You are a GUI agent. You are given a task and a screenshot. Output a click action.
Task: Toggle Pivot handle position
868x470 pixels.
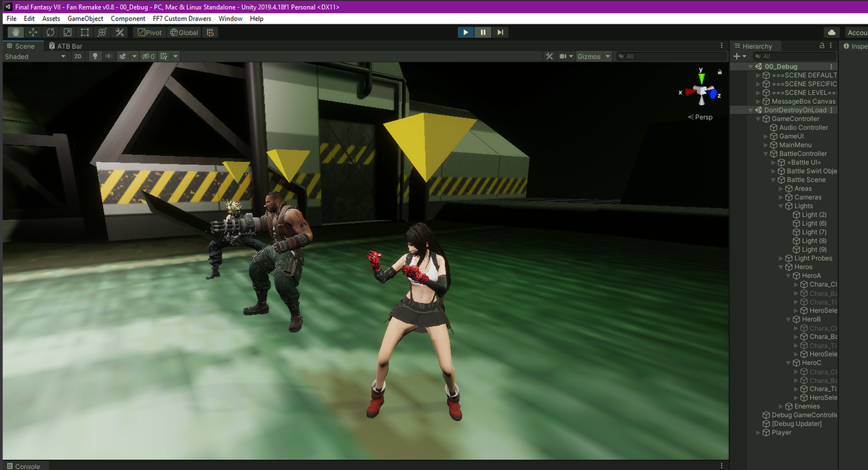coord(149,32)
